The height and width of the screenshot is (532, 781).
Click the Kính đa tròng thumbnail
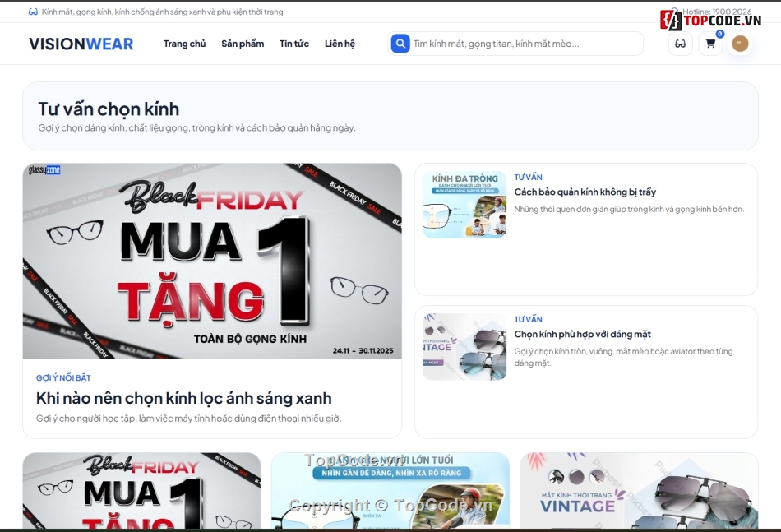click(464, 205)
